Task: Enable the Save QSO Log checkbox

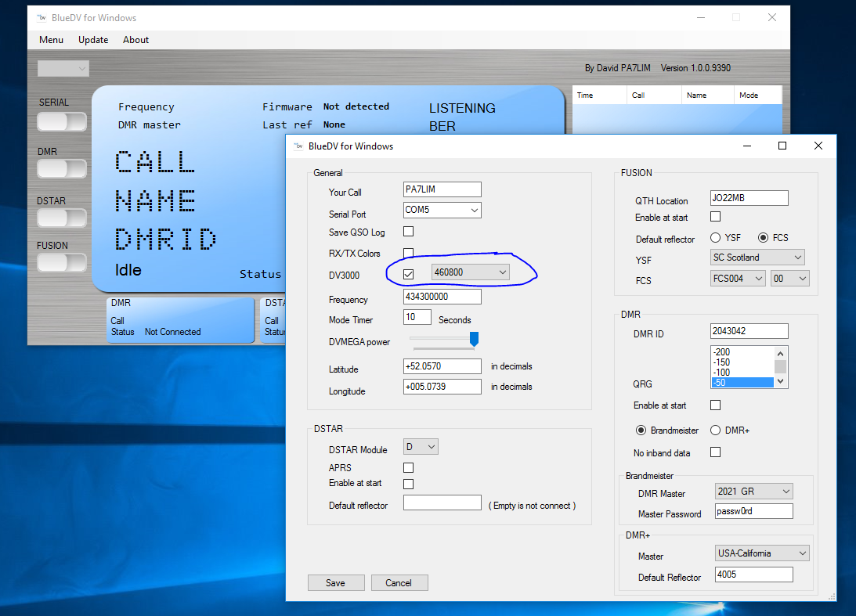Action: point(408,232)
